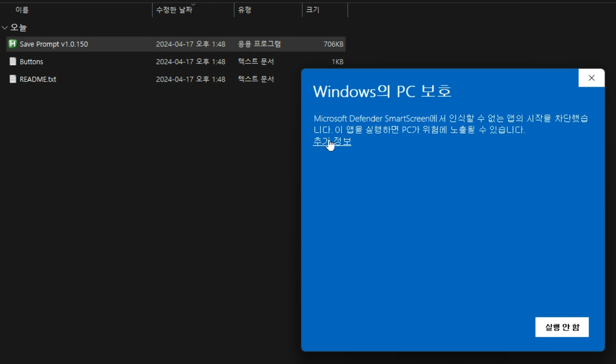Click the 실행 안 함 button
The image size is (616, 364).
click(x=562, y=327)
